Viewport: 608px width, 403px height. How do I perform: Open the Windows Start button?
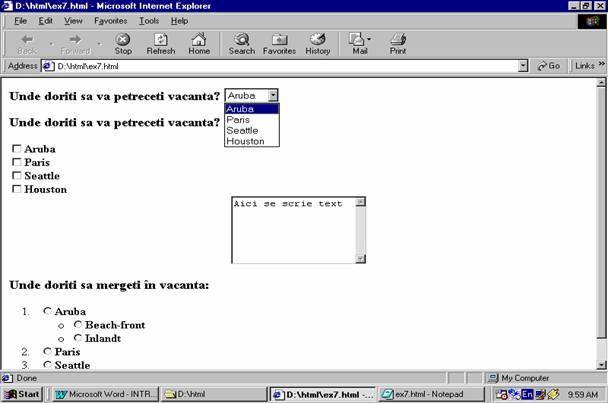click(x=22, y=394)
